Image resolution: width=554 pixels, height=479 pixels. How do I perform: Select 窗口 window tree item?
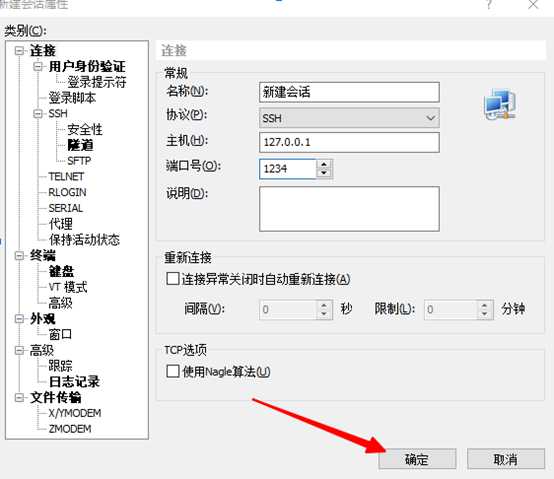pos(60,334)
